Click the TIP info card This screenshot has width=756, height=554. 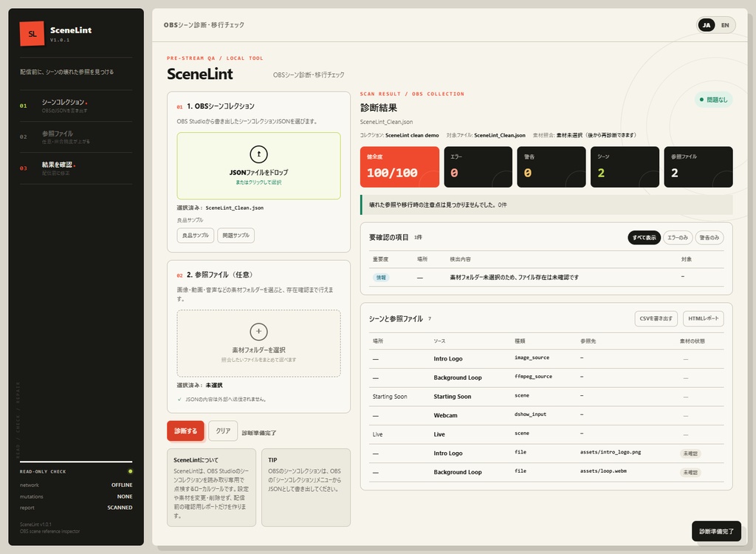point(306,488)
